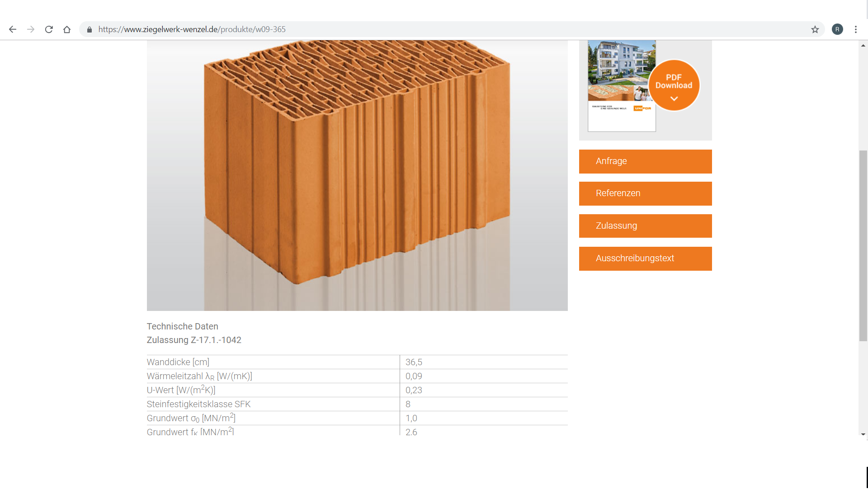The height and width of the screenshot is (503, 868).
Task: Click the value 1,0
Action: pyautogui.click(x=411, y=418)
